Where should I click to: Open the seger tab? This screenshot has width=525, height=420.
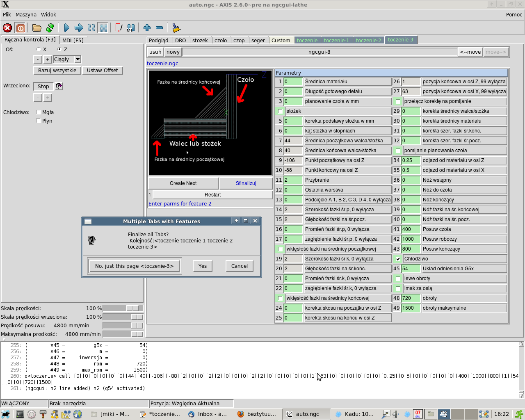coord(258,40)
